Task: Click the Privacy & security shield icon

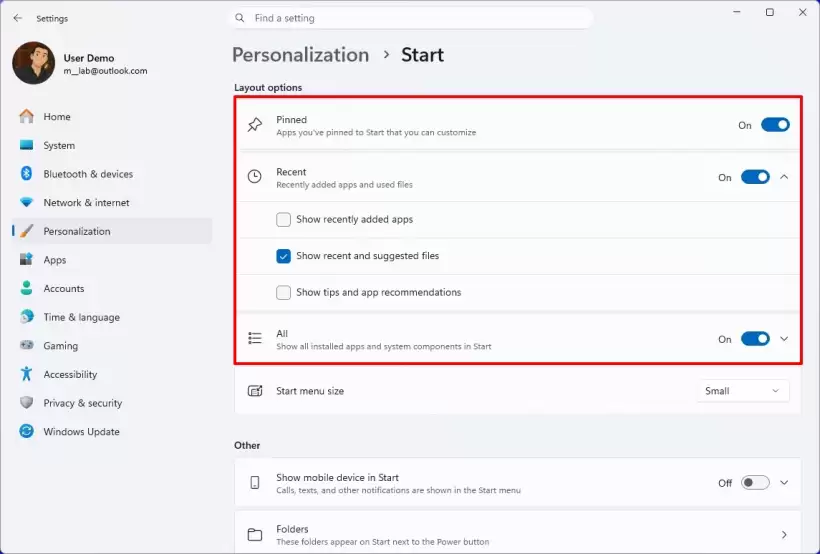Action: [x=26, y=402]
